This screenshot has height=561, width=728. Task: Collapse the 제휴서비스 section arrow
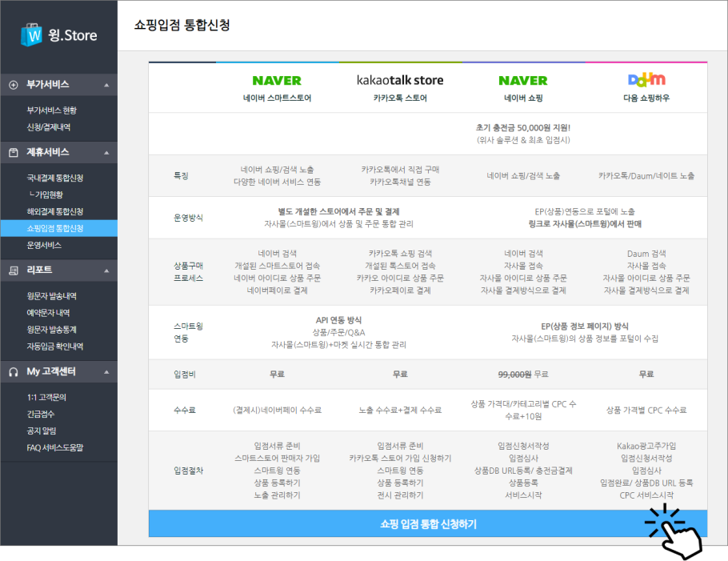coord(106,153)
